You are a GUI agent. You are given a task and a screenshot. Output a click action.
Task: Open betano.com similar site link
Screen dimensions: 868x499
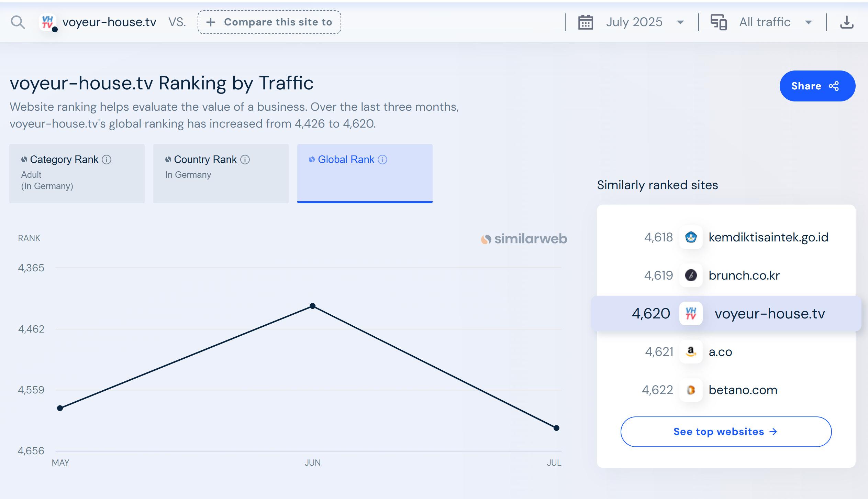pyautogui.click(x=743, y=390)
